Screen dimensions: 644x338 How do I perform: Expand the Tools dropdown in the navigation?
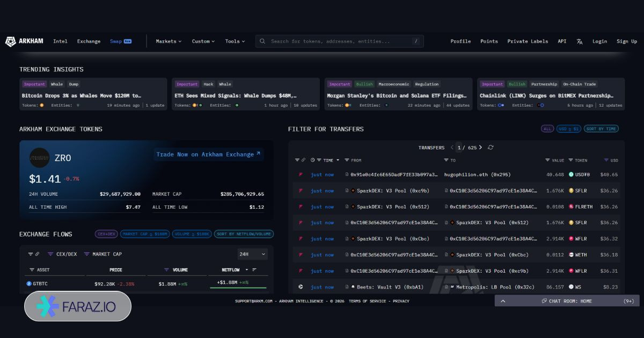[x=235, y=41]
